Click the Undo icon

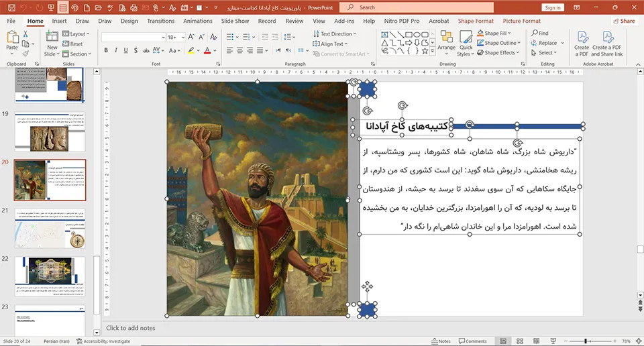24,7
